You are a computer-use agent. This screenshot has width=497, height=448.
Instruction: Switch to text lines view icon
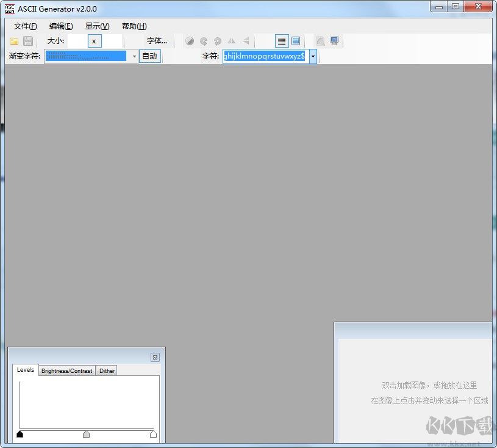282,42
